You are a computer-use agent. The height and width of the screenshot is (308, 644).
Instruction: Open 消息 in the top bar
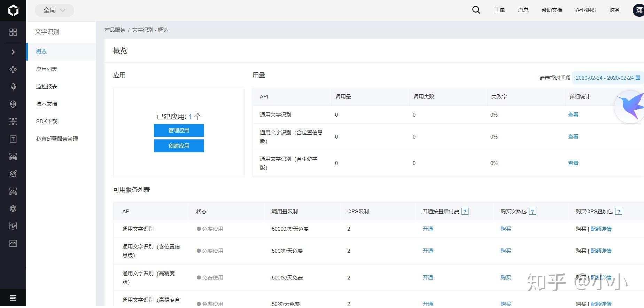(523, 10)
